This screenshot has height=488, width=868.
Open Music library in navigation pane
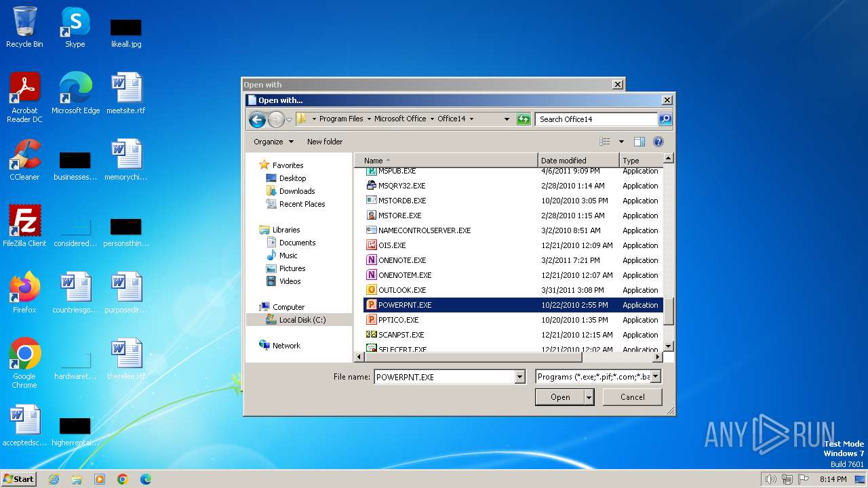pos(288,256)
